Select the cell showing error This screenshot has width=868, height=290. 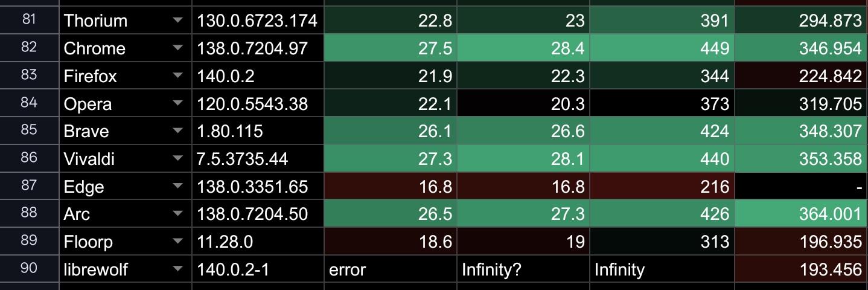click(390, 269)
